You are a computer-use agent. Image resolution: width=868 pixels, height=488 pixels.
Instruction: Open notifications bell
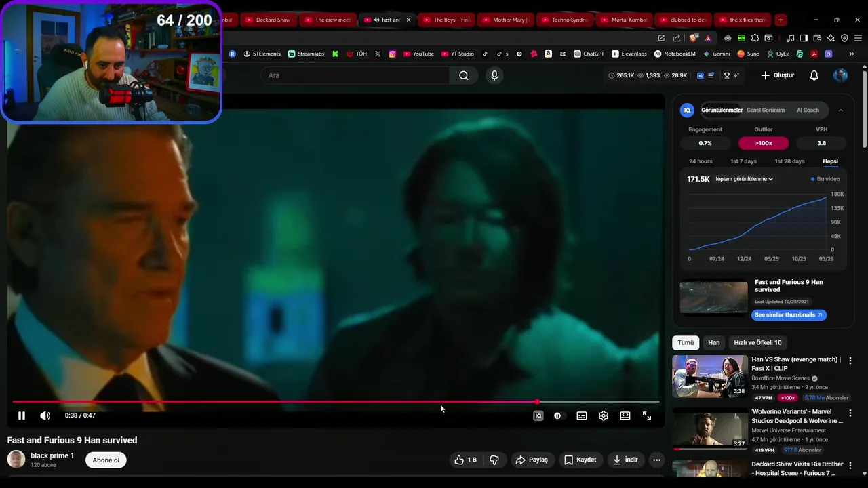814,75
